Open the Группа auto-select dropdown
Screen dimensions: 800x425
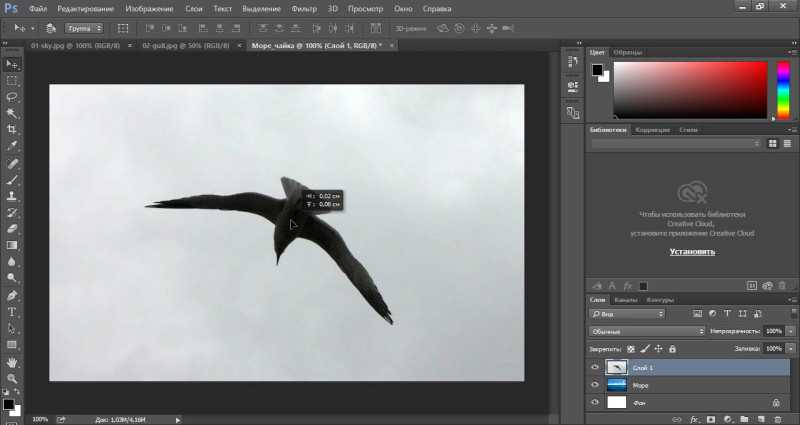84,29
